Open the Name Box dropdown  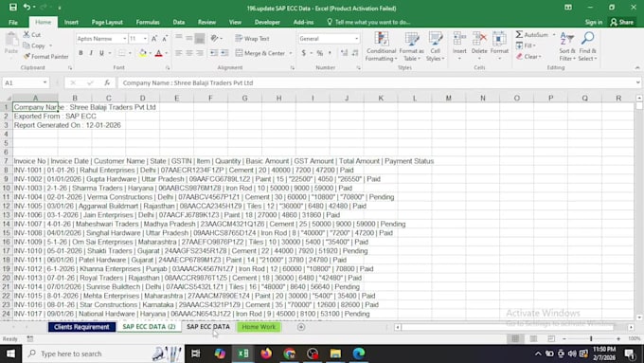[x=45, y=82]
